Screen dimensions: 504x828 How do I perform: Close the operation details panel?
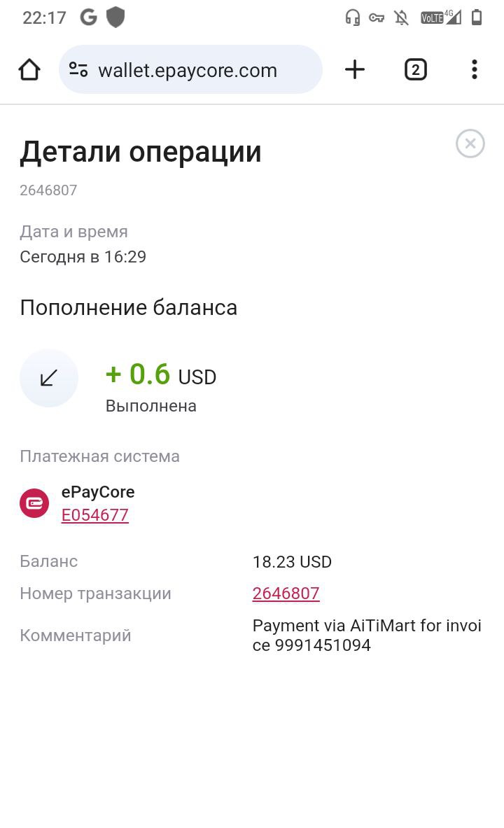pos(470,143)
